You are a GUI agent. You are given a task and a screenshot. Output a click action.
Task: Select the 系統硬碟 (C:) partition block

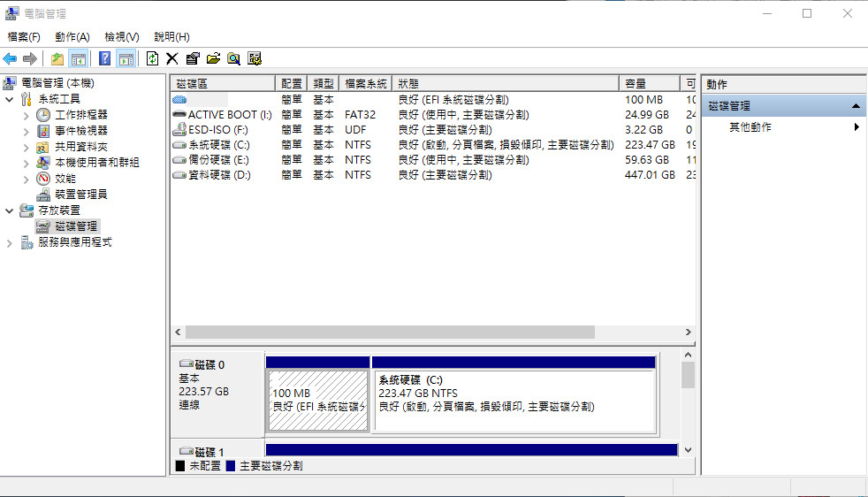[x=514, y=400]
